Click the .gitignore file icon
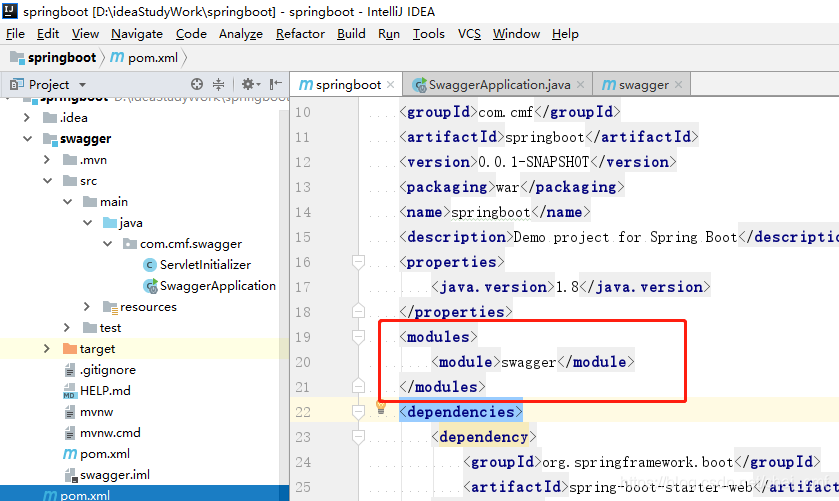 tap(70, 370)
